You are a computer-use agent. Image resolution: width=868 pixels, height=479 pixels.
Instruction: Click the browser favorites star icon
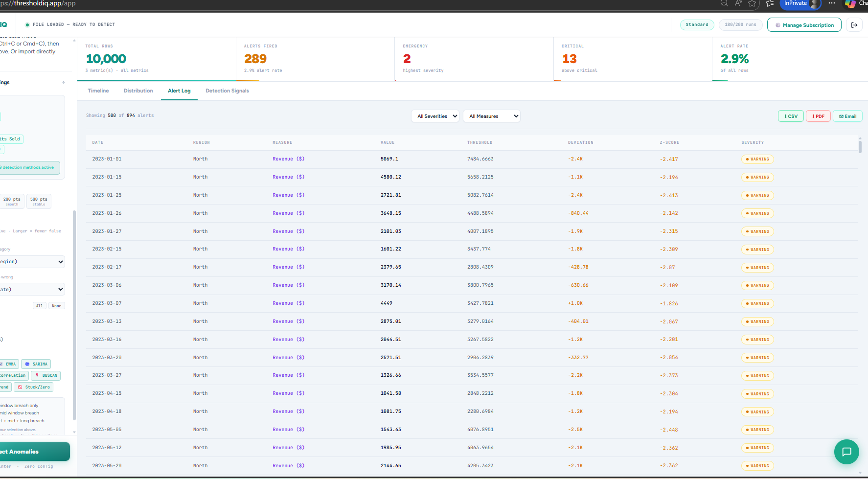(x=752, y=4)
